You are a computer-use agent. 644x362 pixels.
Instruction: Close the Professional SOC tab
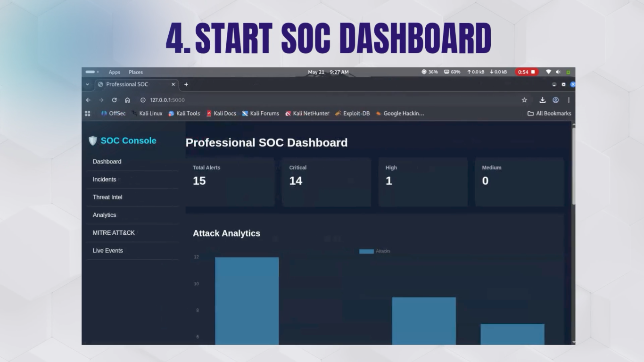click(x=173, y=84)
